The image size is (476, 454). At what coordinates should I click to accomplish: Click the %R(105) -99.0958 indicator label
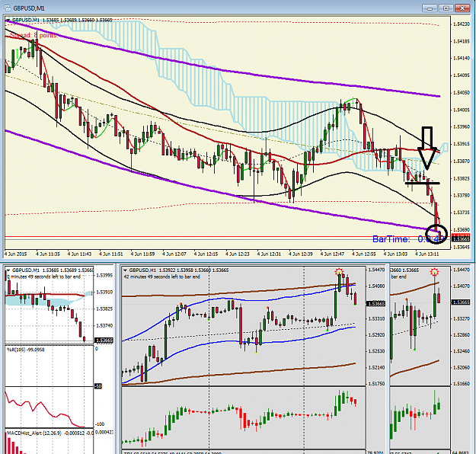point(26,350)
